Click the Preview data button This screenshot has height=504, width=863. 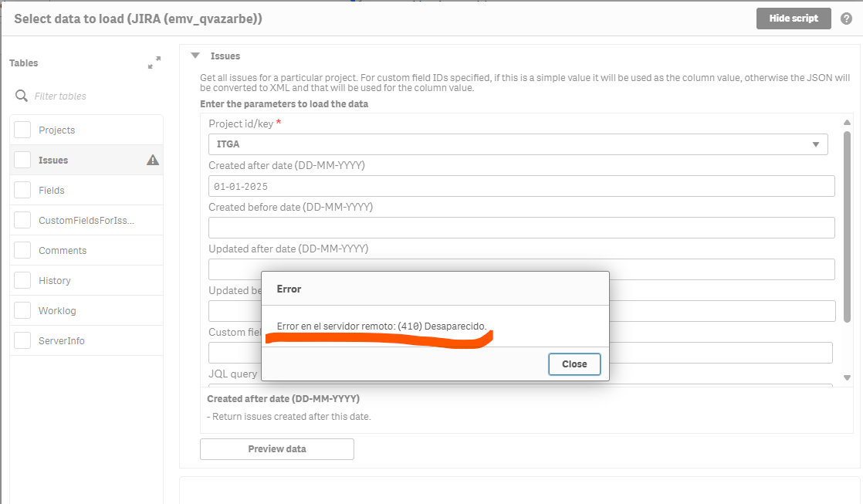276,448
